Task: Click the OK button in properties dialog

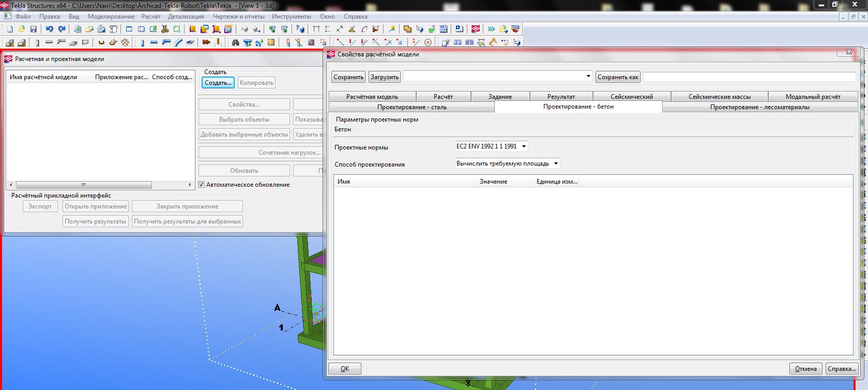Action: pyautogui.click(x=344, y=369)
